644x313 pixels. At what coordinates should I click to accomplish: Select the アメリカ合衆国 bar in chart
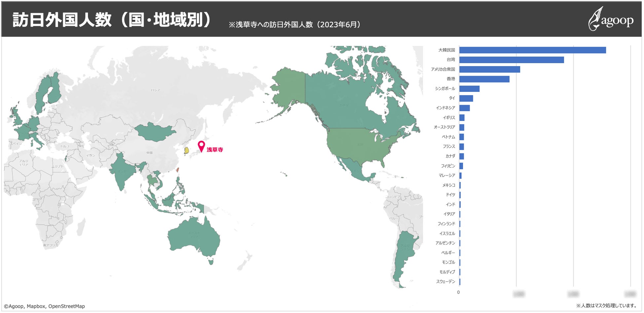click(x=489, y=69)
